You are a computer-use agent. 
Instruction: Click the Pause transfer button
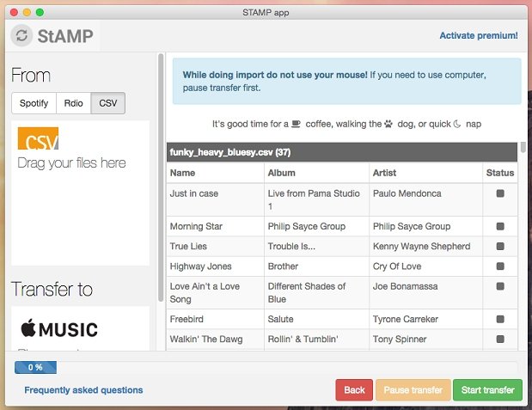(x=413, y=390)
